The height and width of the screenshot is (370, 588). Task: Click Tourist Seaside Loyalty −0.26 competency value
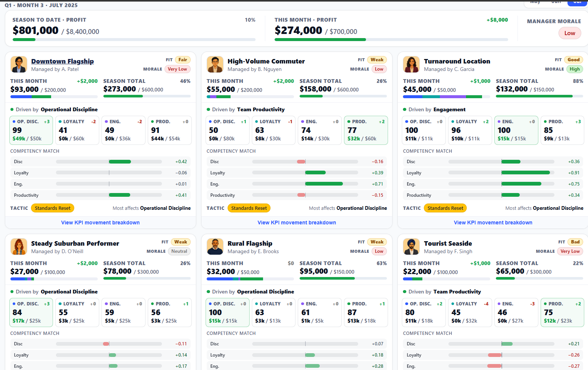tap(574, 355)
